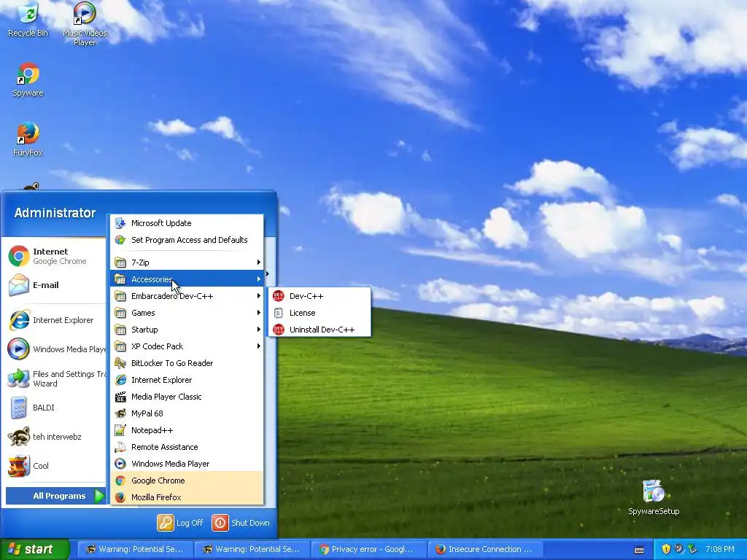
Task: Click the teh interwebz raccoon icon
Action: pos(19,437)
